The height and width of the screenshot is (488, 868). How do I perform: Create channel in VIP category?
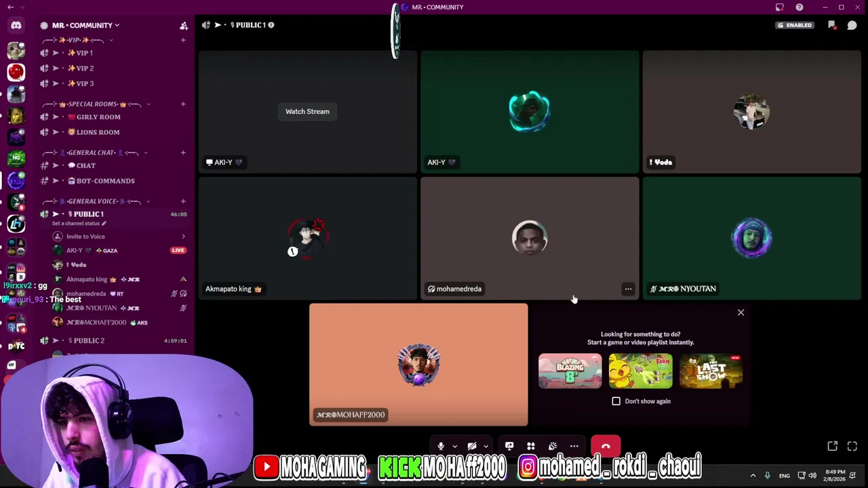pyautogui.click(x=183, y=40)
